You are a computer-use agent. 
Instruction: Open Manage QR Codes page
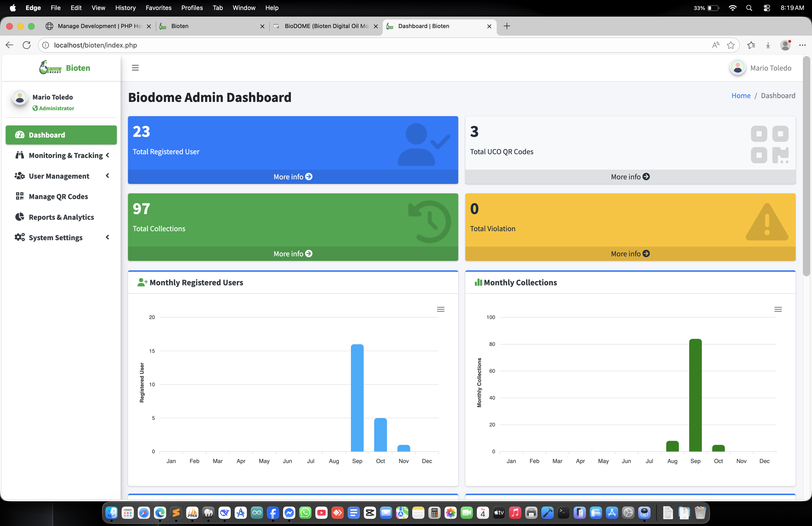coord(58,197)
